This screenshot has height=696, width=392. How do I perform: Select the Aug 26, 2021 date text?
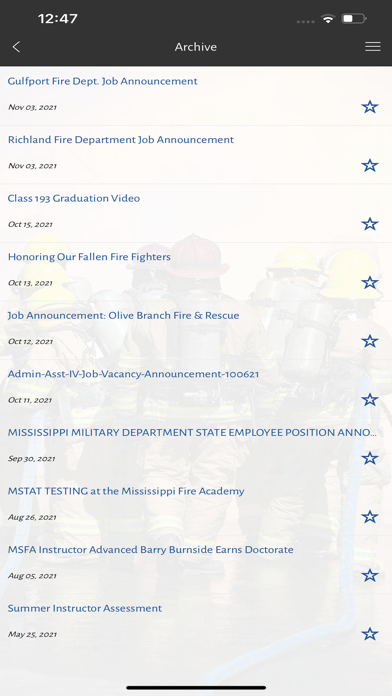tap(32, 518)
